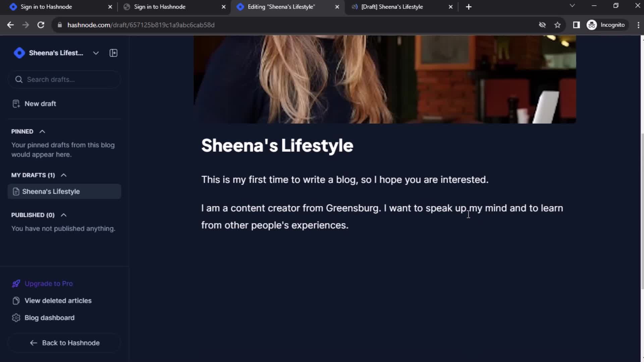Click the View deleted articles icon
Image resolution: width=644 pixels, height=362 pixels.
(x=16, y=301)
